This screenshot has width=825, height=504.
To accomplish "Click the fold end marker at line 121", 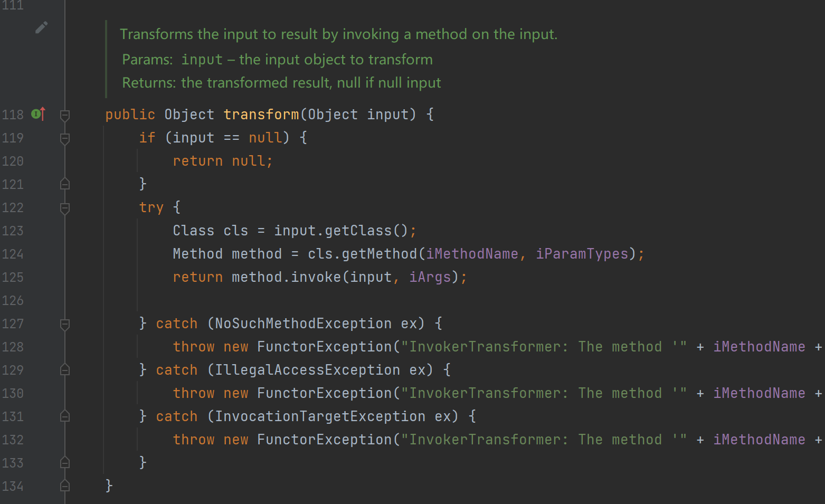I will coord(65,184).
